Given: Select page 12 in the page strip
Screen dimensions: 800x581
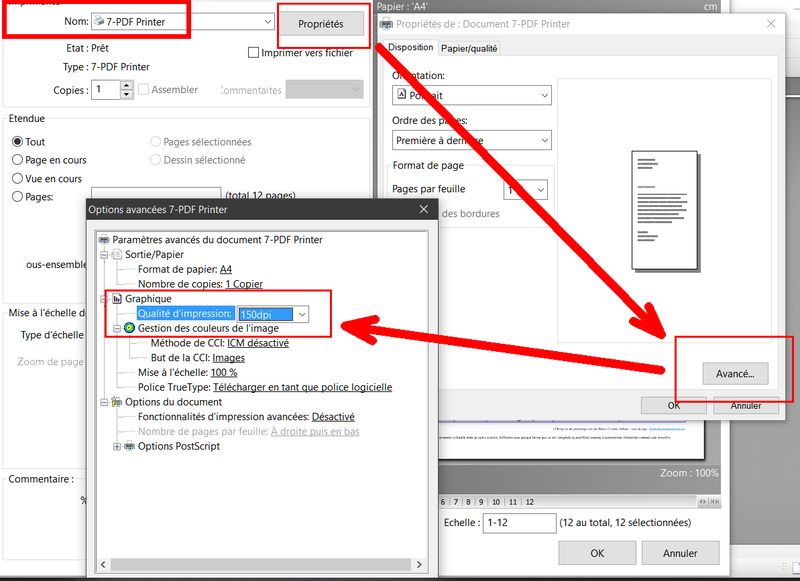Looking at the screenshot, I should [530, 502].
